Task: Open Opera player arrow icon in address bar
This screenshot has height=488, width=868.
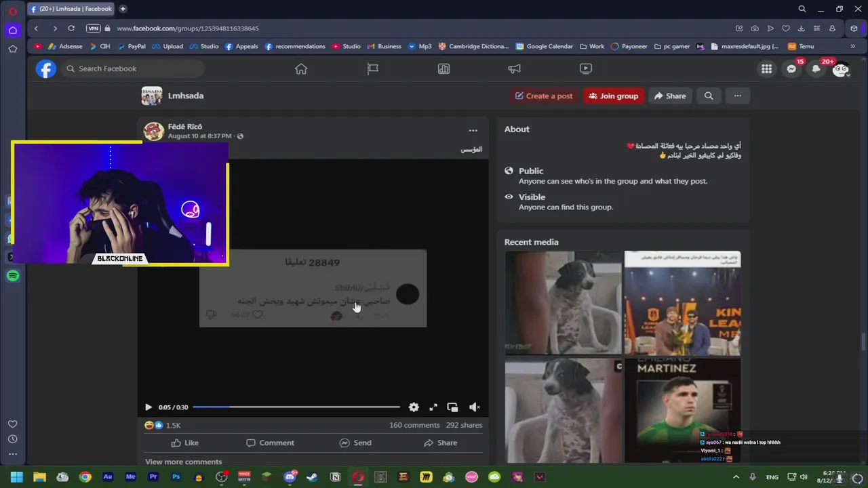Action: pyautogui.click(x=770, y=28)
